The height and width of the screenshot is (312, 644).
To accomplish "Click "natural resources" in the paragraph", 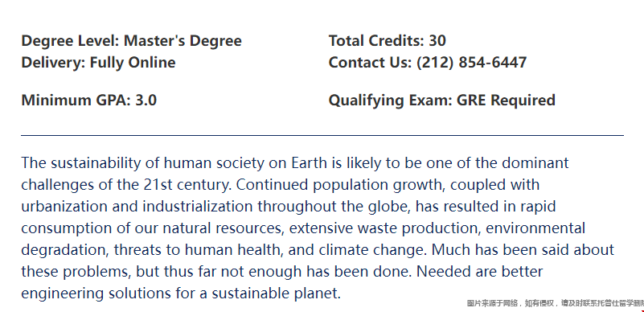I will [x=223, y=228].
